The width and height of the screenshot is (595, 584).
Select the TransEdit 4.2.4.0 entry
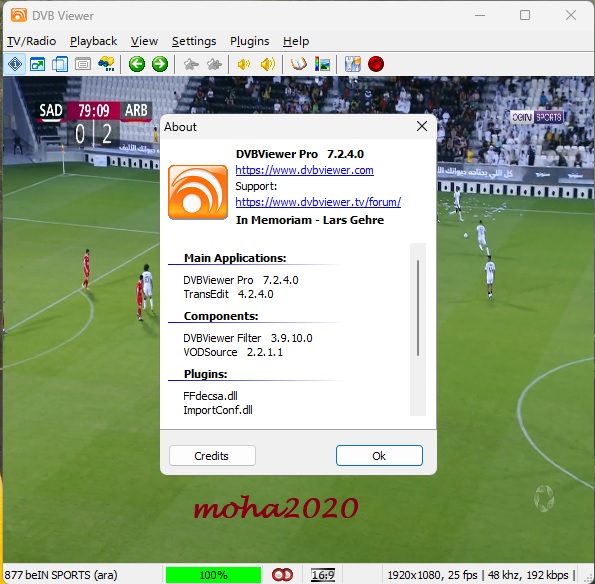tap(228, 294)
